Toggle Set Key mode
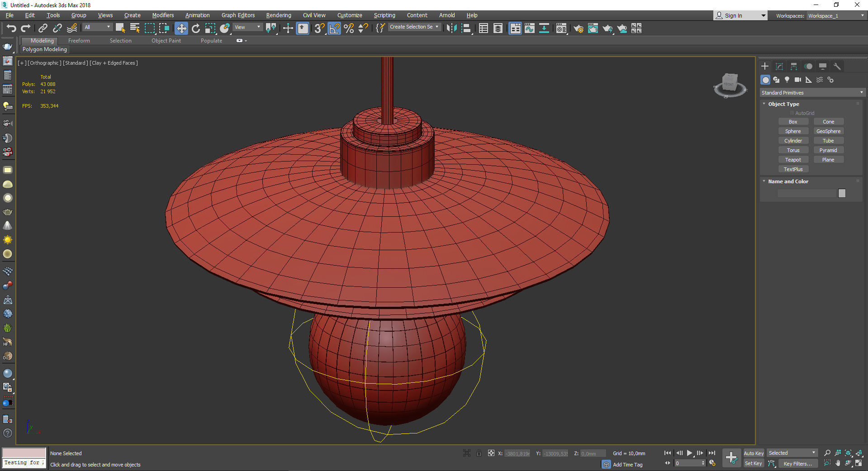868x471 pixels. tap(754, 463)
